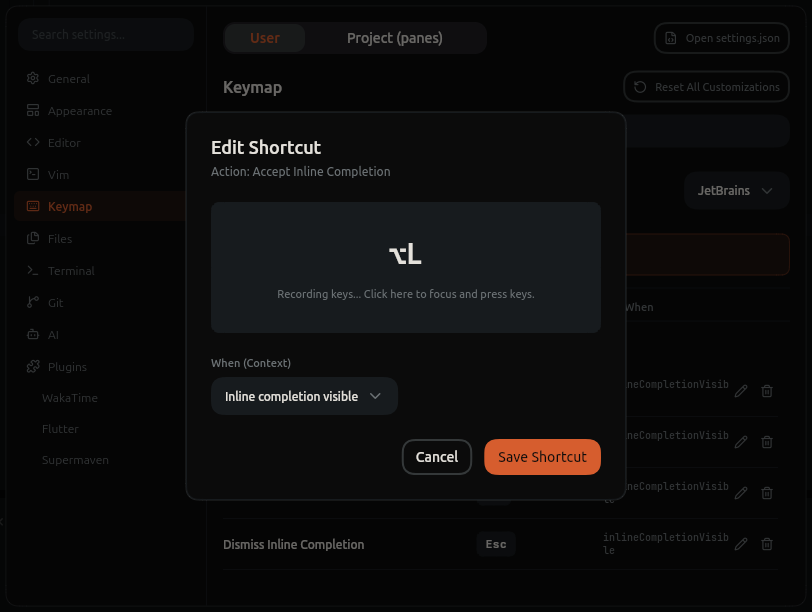812x612 pixels.
Task: Click the Terminal prompt icon
Action: pos(33,271)
